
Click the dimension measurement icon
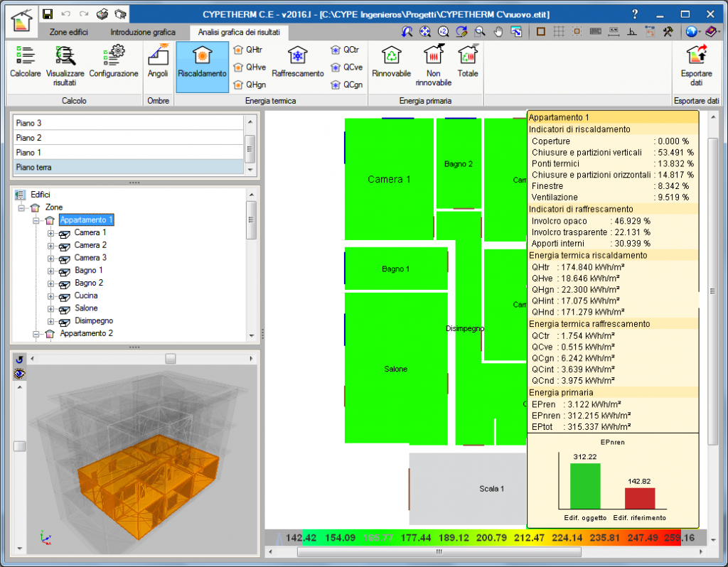point(614,31)
